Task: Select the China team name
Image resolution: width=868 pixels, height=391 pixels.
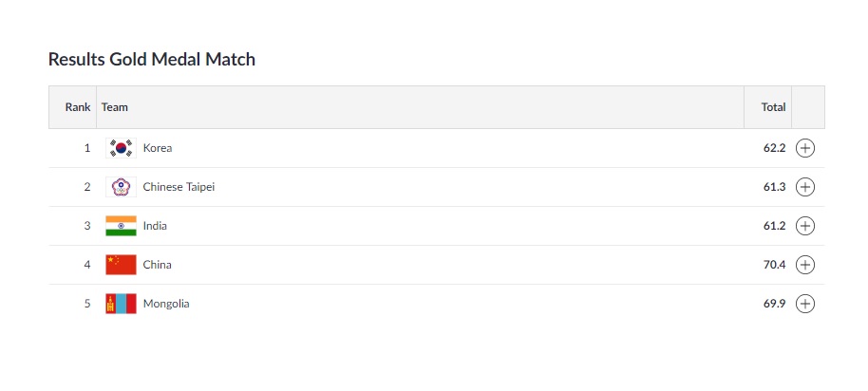Action: 158,265
